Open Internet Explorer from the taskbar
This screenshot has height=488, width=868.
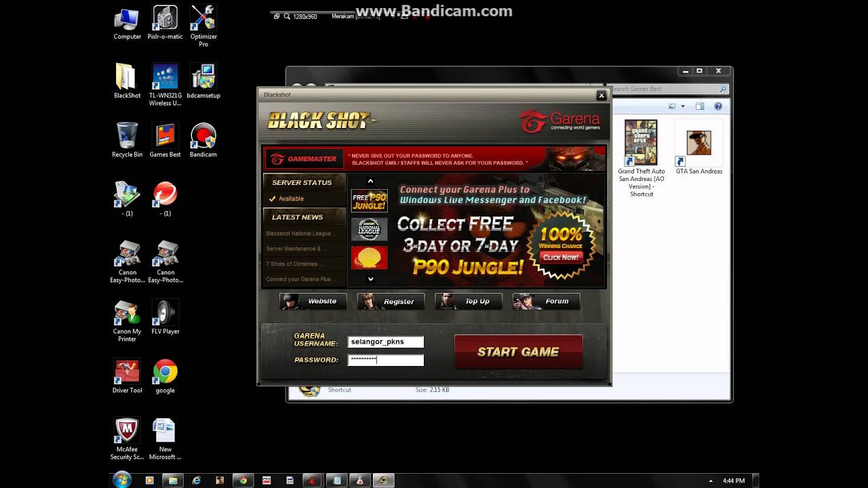coord(197,481)
